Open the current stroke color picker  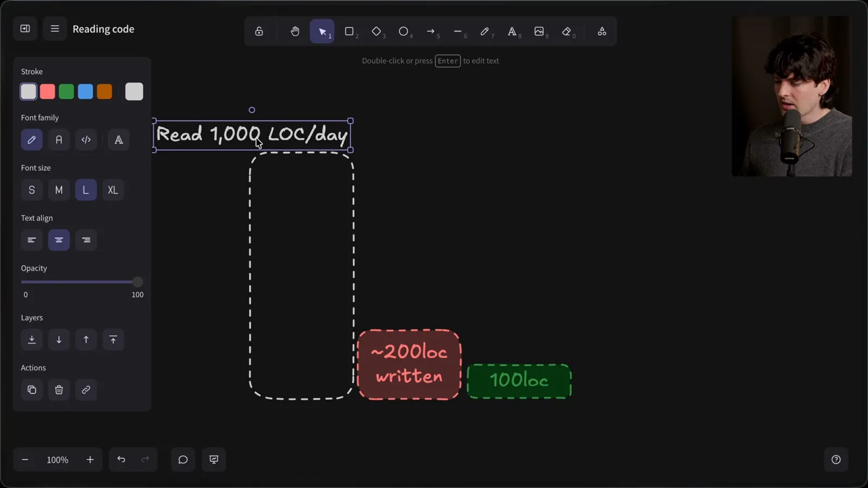(x=134, y=92)
